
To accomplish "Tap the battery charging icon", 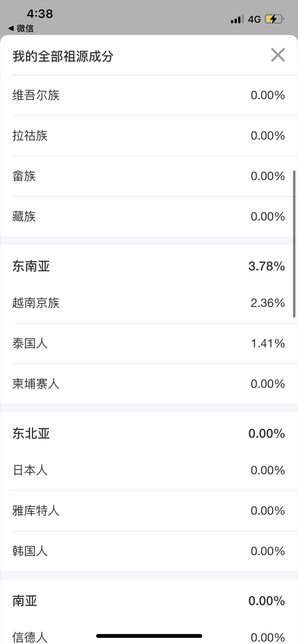I will [274, 19].
